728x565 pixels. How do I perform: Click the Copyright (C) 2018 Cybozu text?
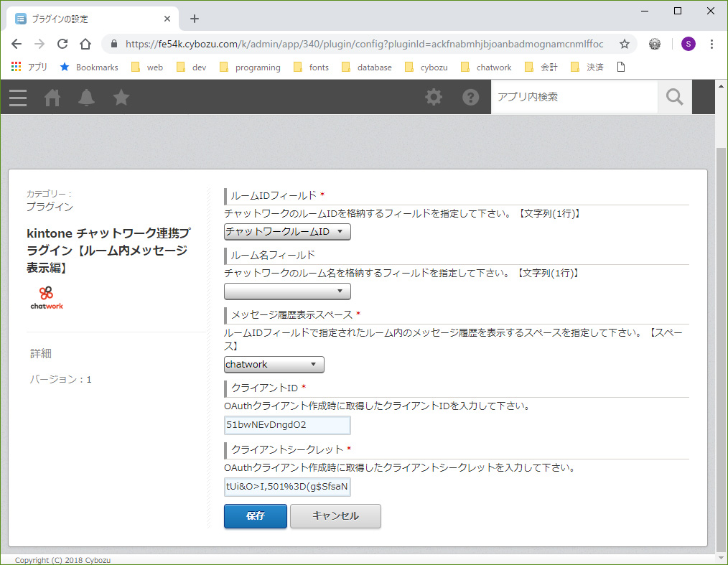pyautogui.click(x=62, y=560)
